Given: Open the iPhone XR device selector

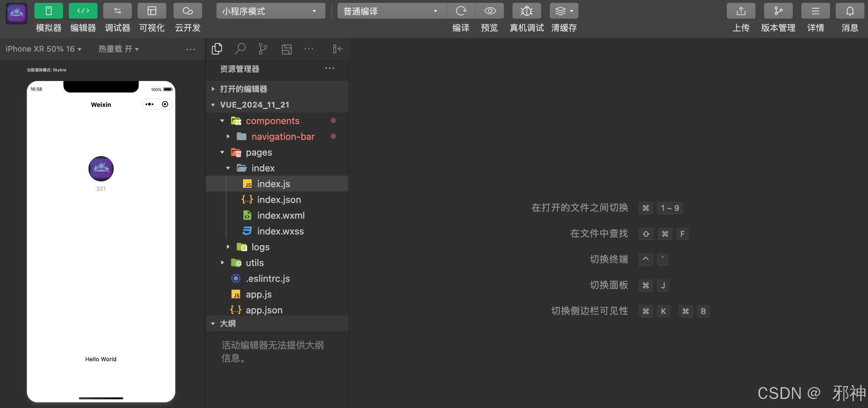Looking at the screenshot, I should (x=43, y=49).
